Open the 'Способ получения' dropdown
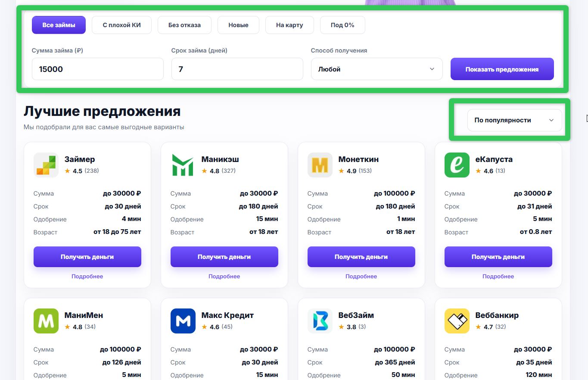 pyautogui.click(x=377, y=69)
